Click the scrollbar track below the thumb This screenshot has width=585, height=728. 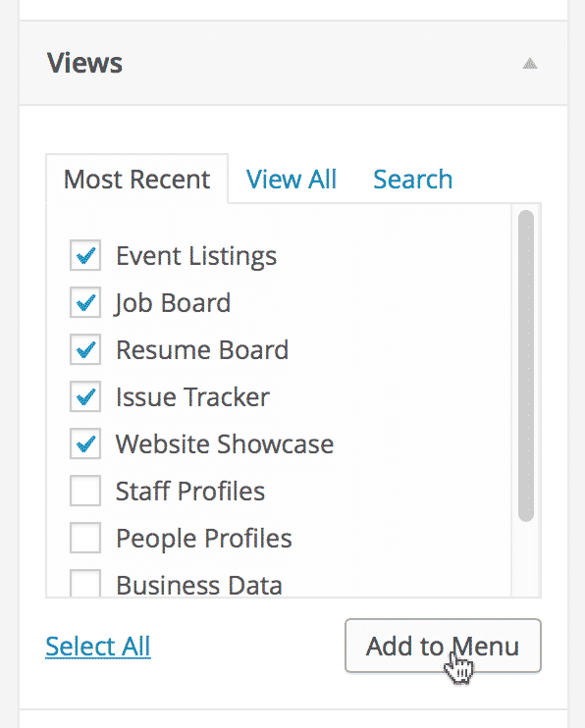click(526, 559)
